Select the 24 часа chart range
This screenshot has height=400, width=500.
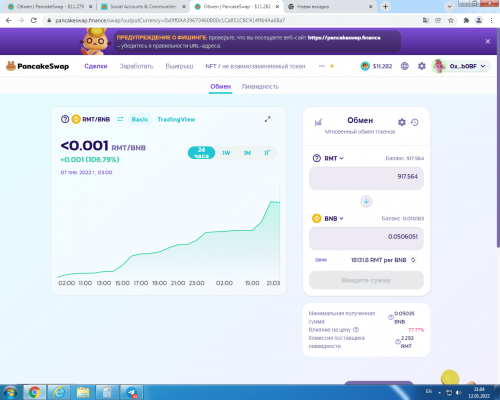[x=201, y=153]
